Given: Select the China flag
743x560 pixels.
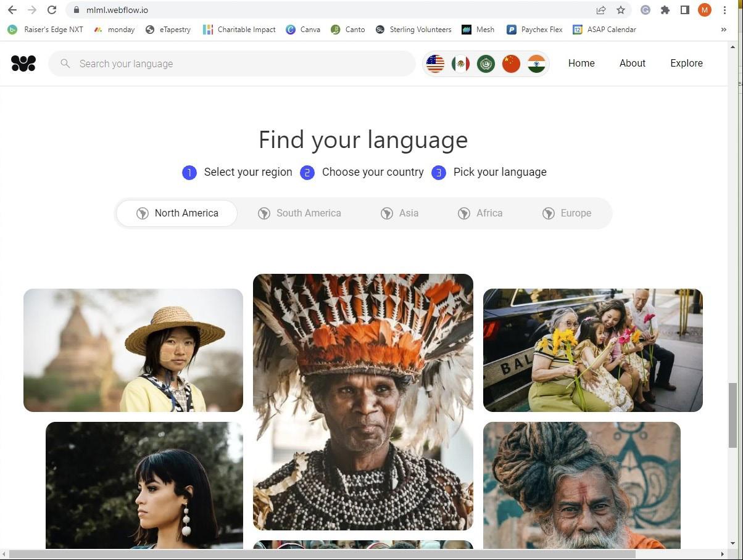Looking at the screenshot, I should point(511,64).
